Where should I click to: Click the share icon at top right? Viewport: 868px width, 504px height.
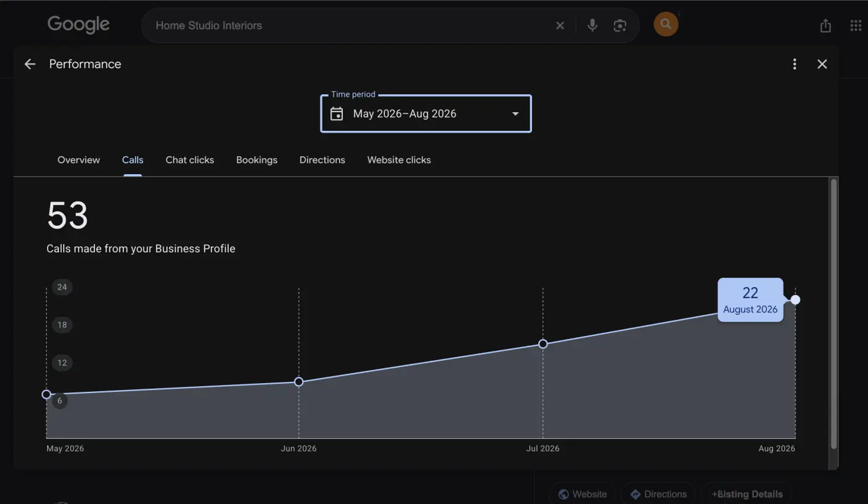tap(825, 25)
